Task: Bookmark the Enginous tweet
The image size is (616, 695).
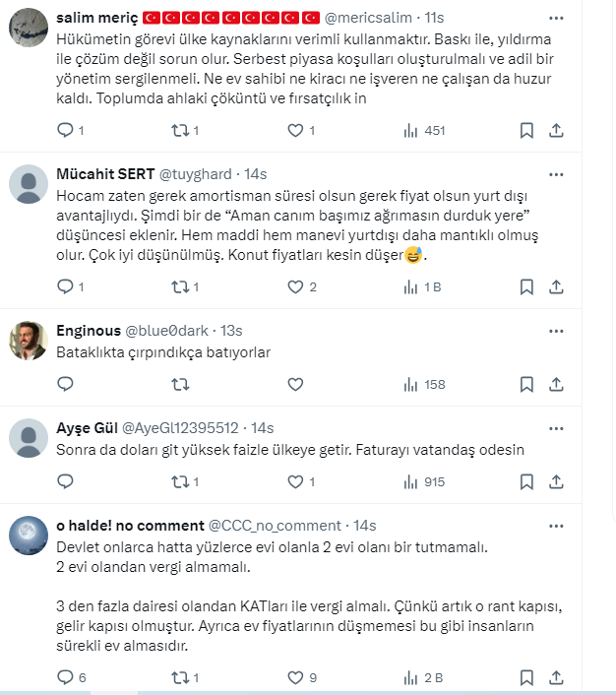Action: (526, 384)
